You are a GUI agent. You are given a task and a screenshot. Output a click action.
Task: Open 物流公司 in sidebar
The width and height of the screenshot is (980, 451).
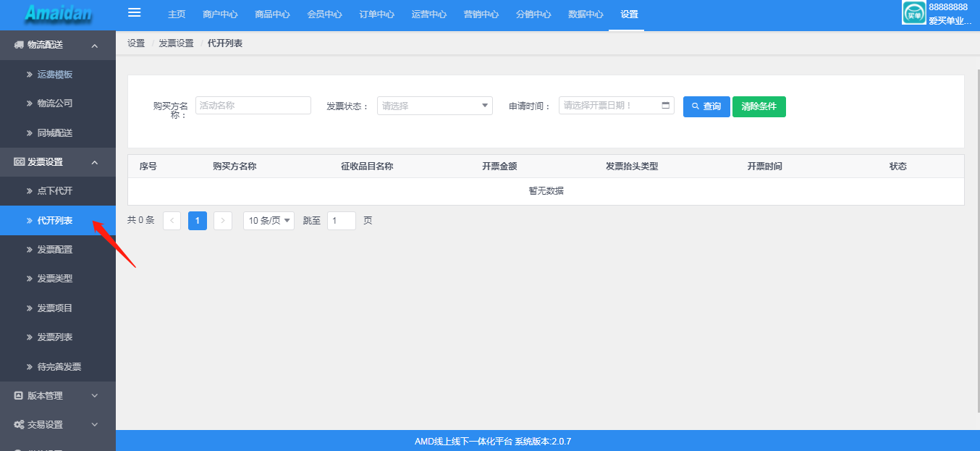pyautogui.click(x=58, y=104)
